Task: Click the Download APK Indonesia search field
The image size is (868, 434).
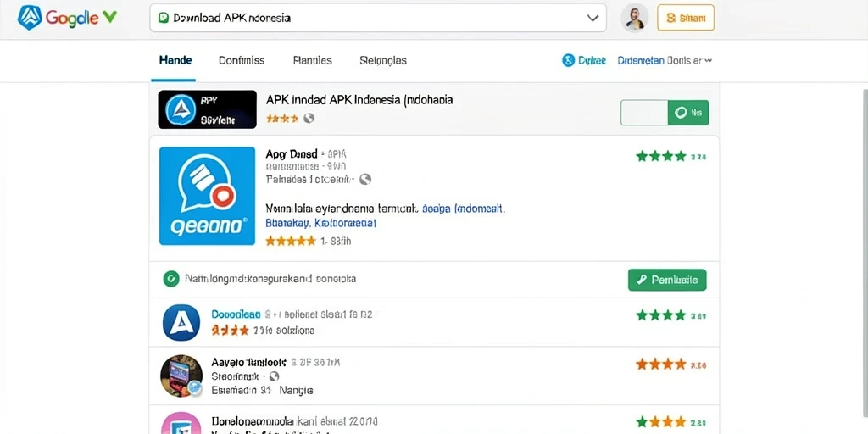Action: click(378, 18)
